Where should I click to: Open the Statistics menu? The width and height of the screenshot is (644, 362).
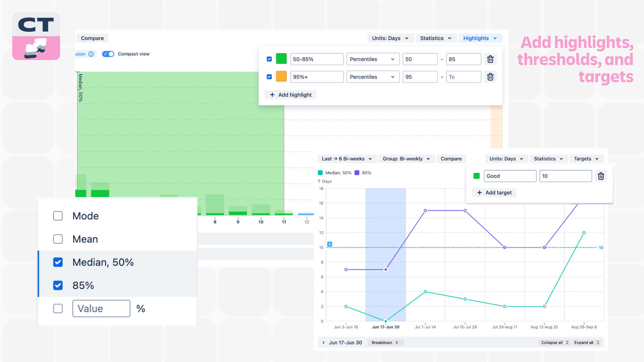tap(436, 38)
